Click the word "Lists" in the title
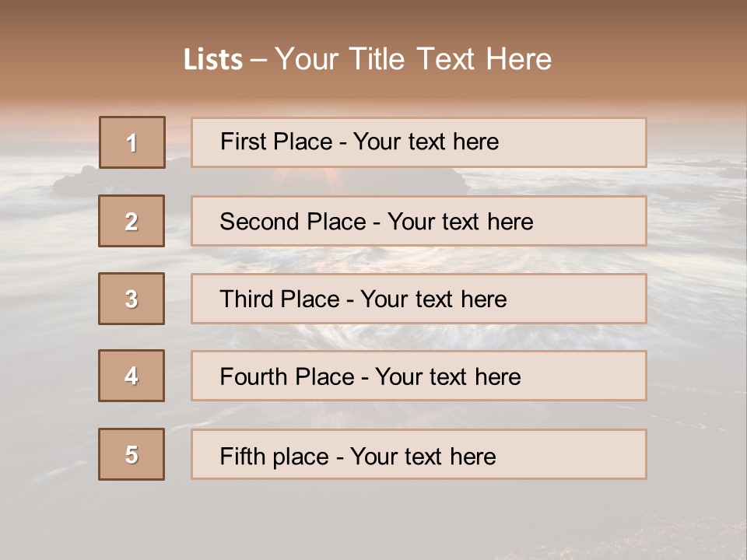 (213, 60)
